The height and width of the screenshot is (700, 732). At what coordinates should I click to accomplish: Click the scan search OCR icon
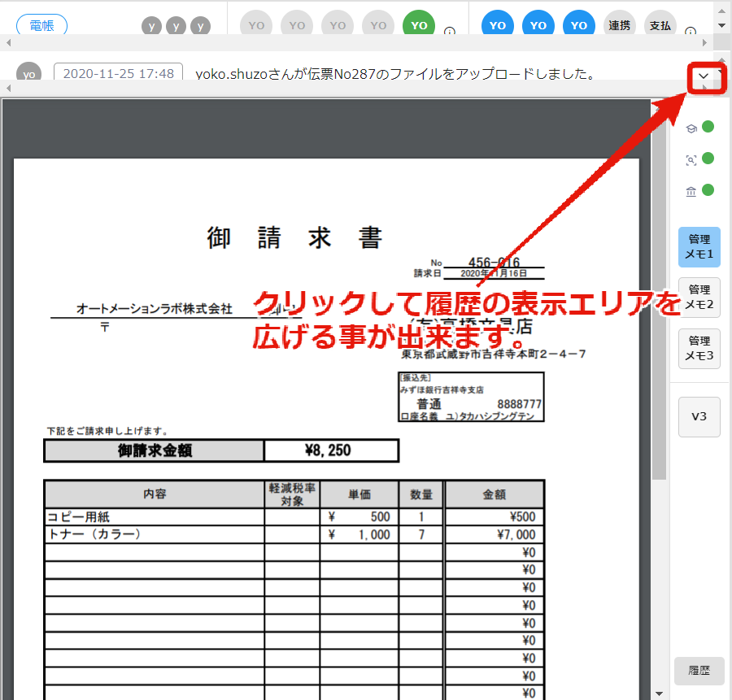click(691, 160)
